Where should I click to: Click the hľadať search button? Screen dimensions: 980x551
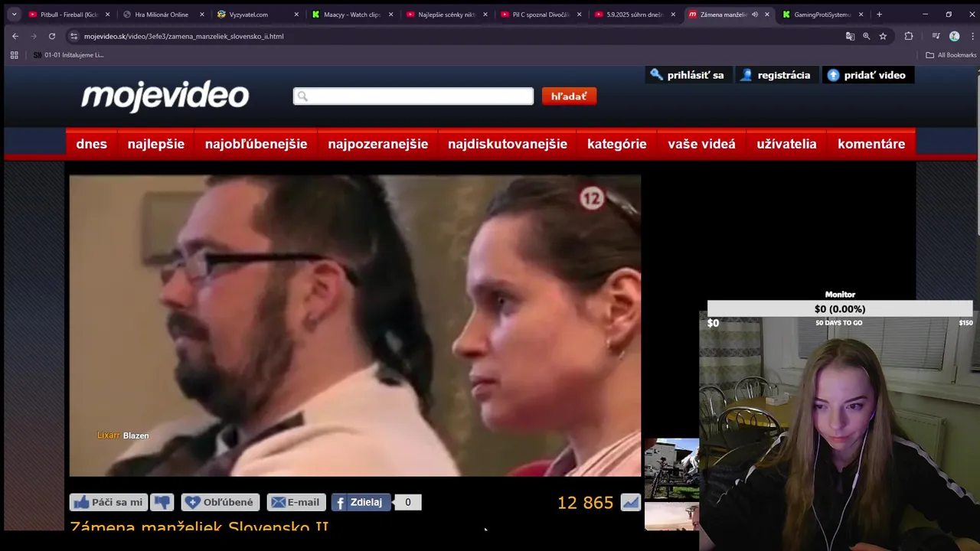(x=569, y=96)
